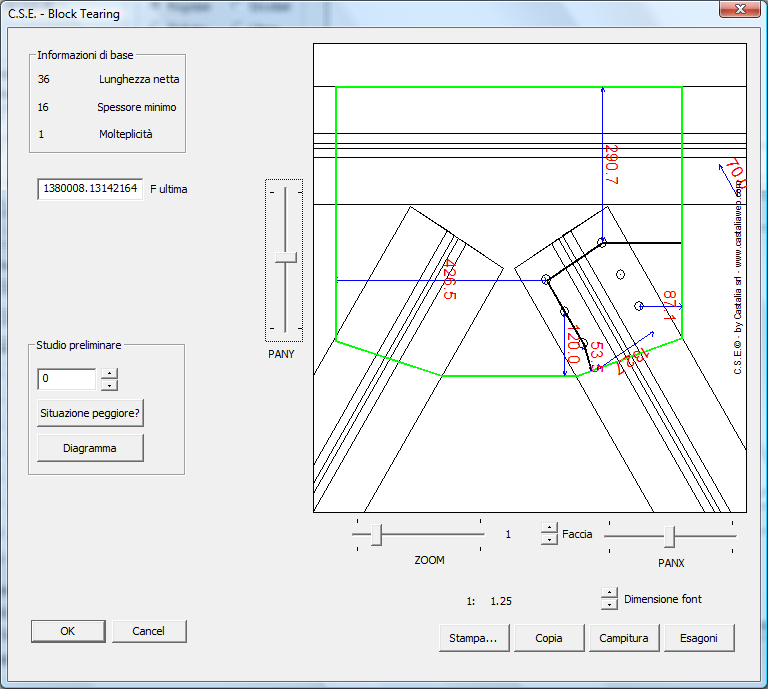
Task: Click the F ultima value field
Action: [90, 189]
